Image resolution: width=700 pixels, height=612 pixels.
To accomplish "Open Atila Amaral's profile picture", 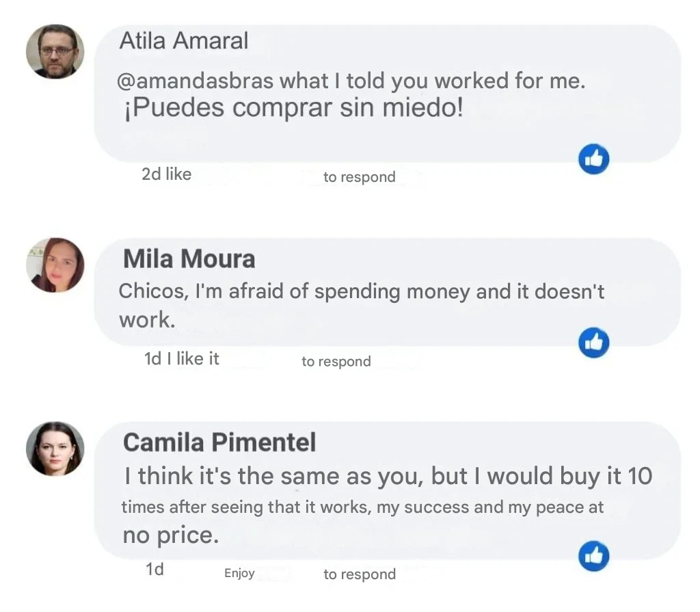I will [55, 52].
